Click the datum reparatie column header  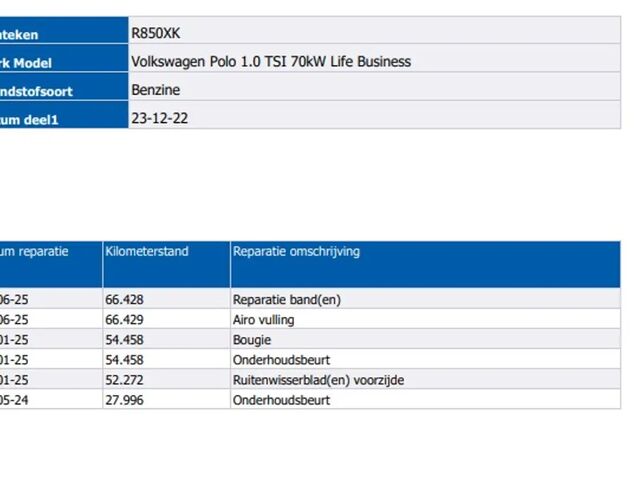click(35, 252)
